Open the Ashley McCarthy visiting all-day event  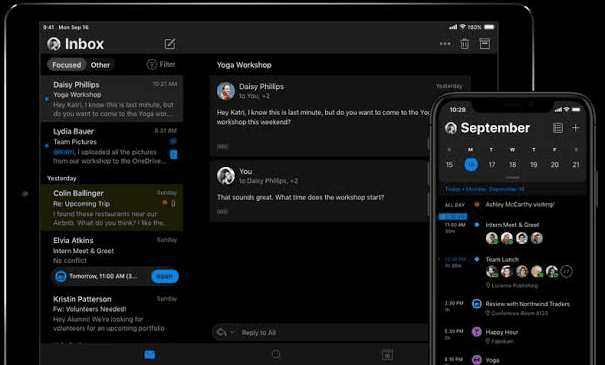click(520, 204)
